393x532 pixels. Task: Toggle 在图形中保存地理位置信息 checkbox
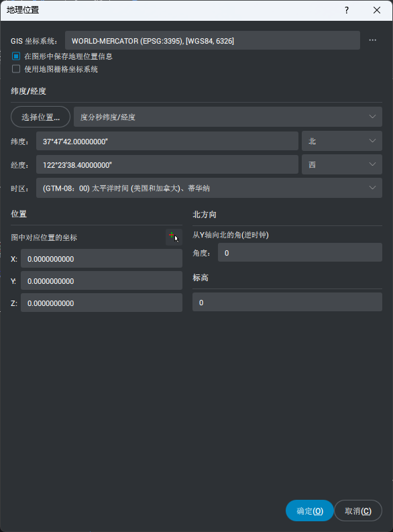pos(16,56)
